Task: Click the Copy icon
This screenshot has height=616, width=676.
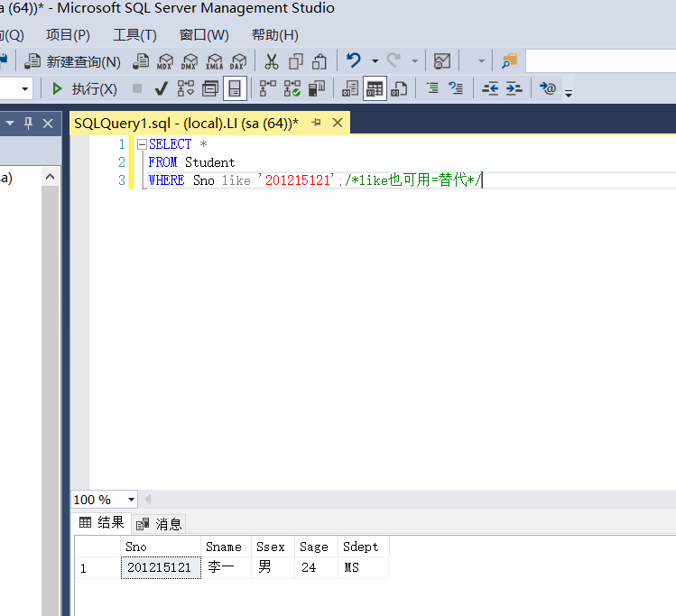Action: click(296, 61)
